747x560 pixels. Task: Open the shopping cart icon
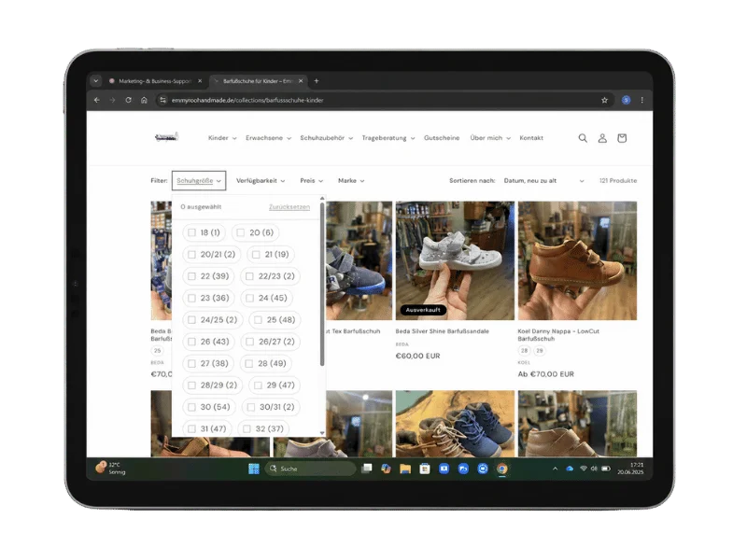point(622,138)
